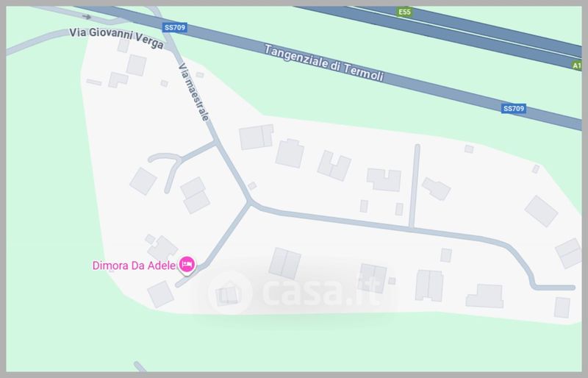Select the Via maestrale street label
The image size is (588, 378).
[193, 92]
